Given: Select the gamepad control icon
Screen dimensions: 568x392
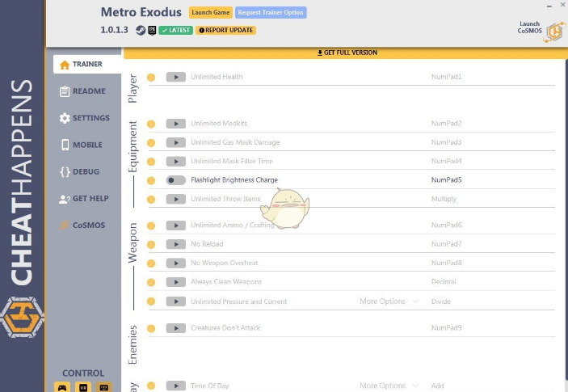Looking at the screenshot, I should click(x=62, y=387).
